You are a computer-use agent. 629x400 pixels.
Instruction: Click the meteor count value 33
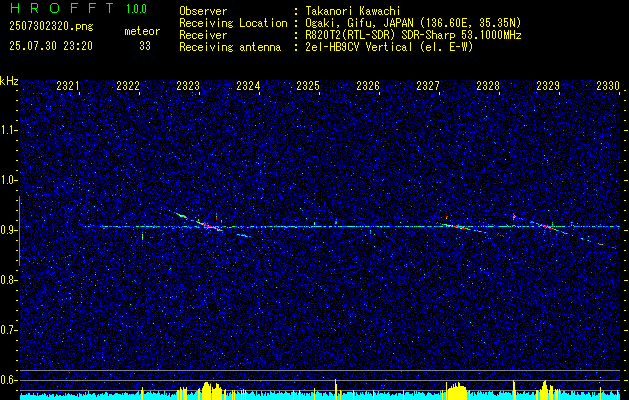[145, 46]
